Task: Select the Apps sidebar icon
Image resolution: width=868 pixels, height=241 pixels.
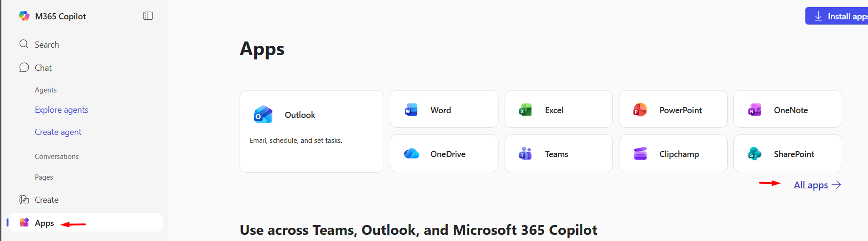Action: pyautogui.click(x=24, y=223)
